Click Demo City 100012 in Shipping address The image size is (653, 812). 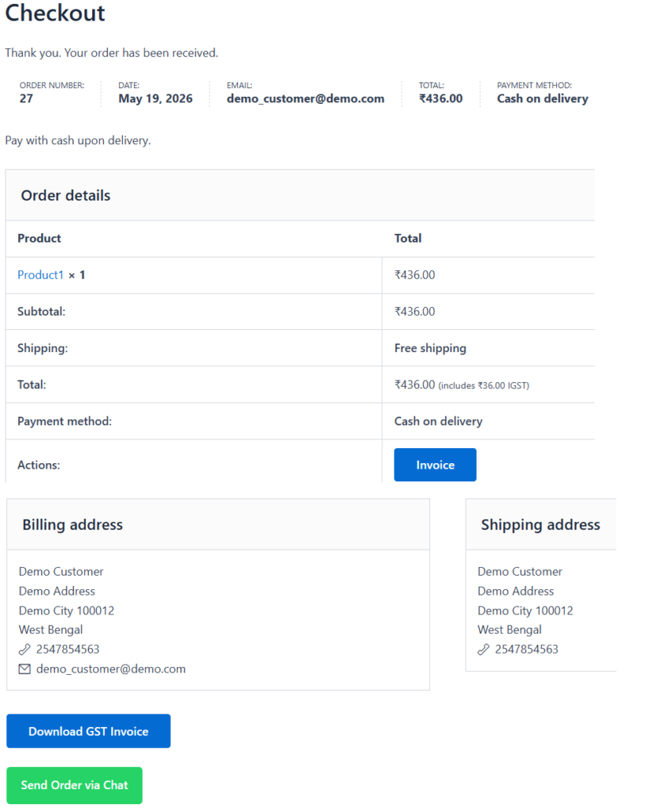click(x=525, y=611)
